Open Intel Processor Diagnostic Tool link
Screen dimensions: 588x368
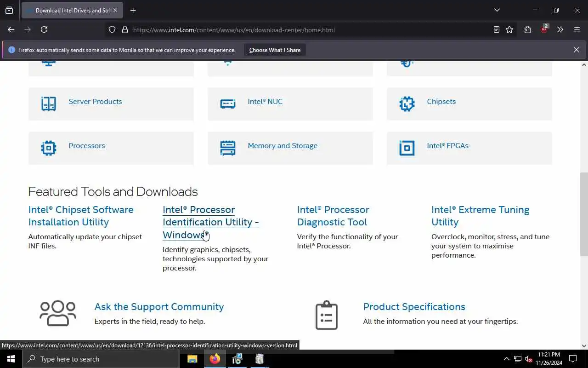click(x=333, y=216)
